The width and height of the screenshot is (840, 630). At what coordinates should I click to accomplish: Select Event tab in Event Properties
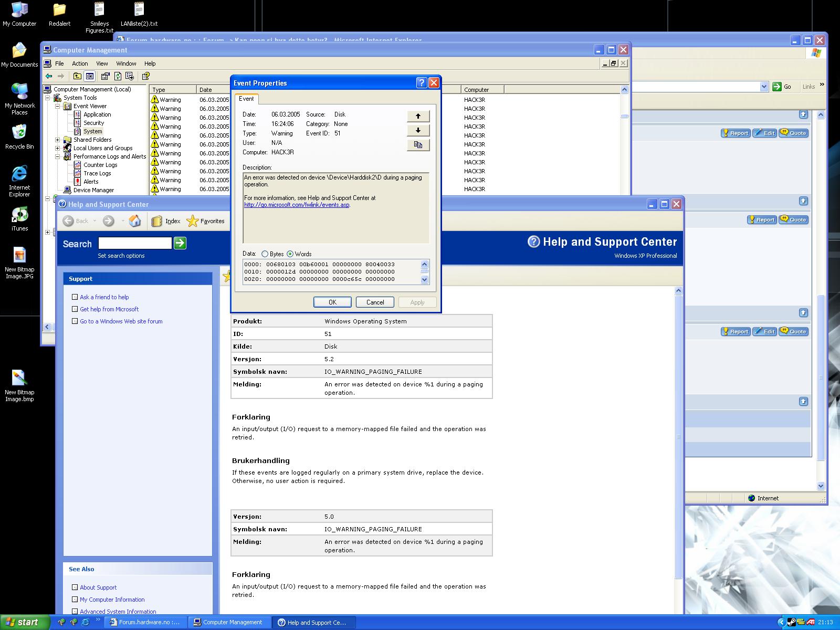(246, 99)
